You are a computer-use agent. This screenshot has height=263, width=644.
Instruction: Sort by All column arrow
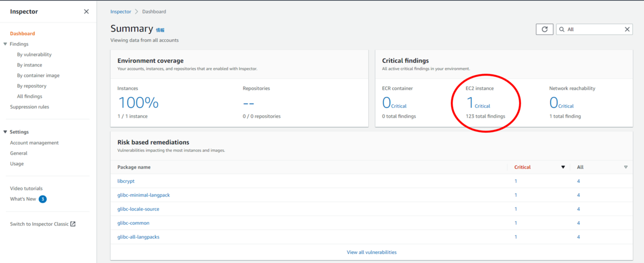click(x=626, y=167)
